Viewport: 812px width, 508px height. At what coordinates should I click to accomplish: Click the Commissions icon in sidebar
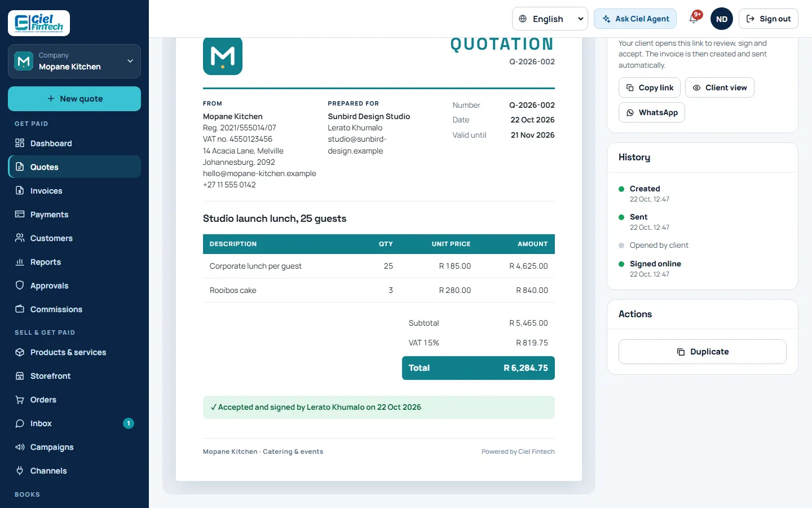coord(20,309)
